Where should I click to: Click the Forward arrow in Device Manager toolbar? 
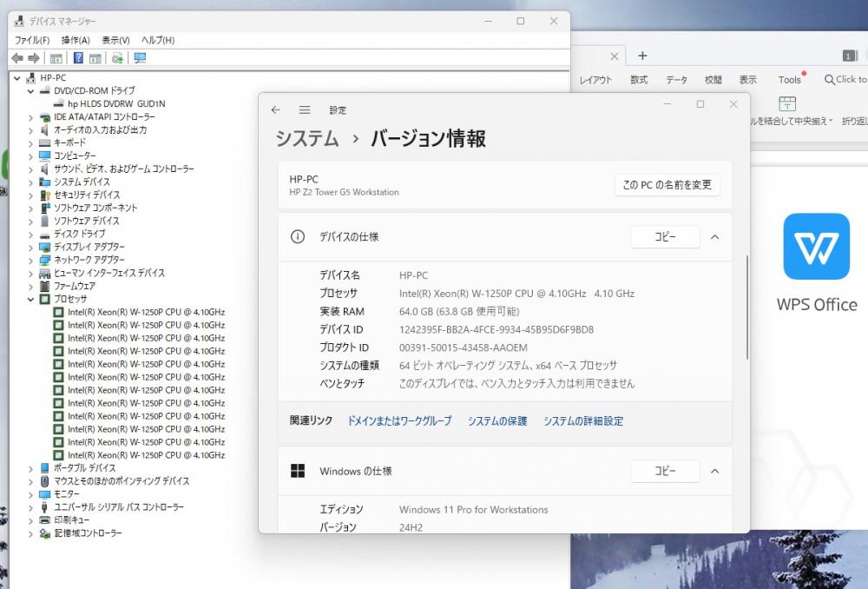click(x=34, y=58)
